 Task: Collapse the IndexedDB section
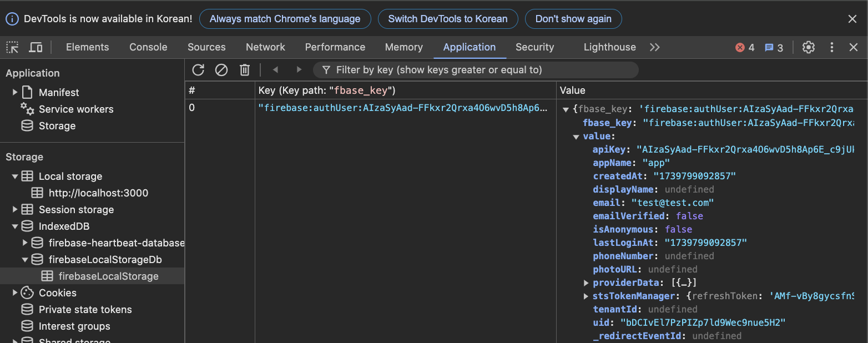15,226
